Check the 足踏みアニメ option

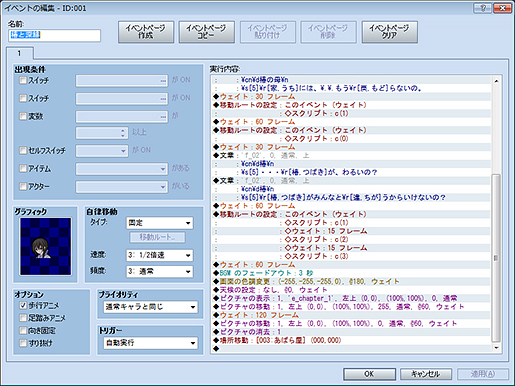[x=23, y=318]
